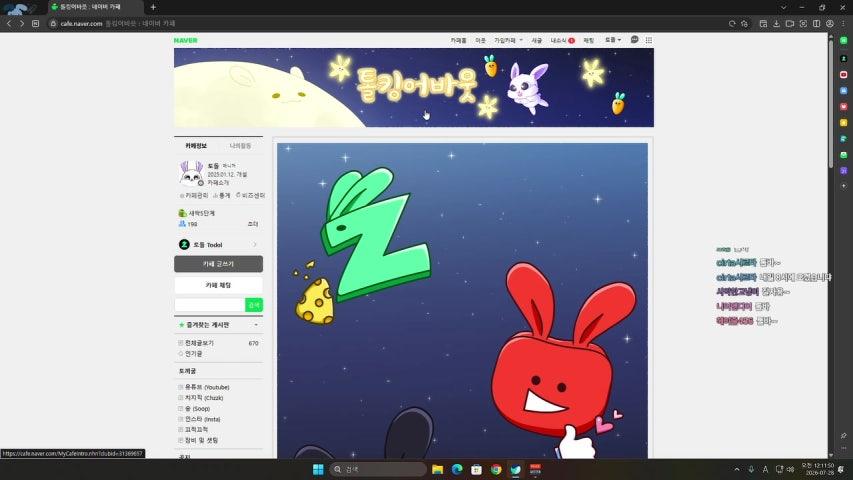The image size is (853, 480).
Task: Open the browser profile icon
Action: [x=830, y=23]
